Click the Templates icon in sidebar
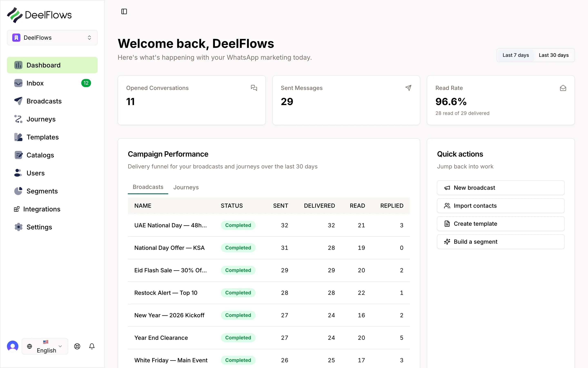This screenshot has width=588, height=368. point(18,137)
